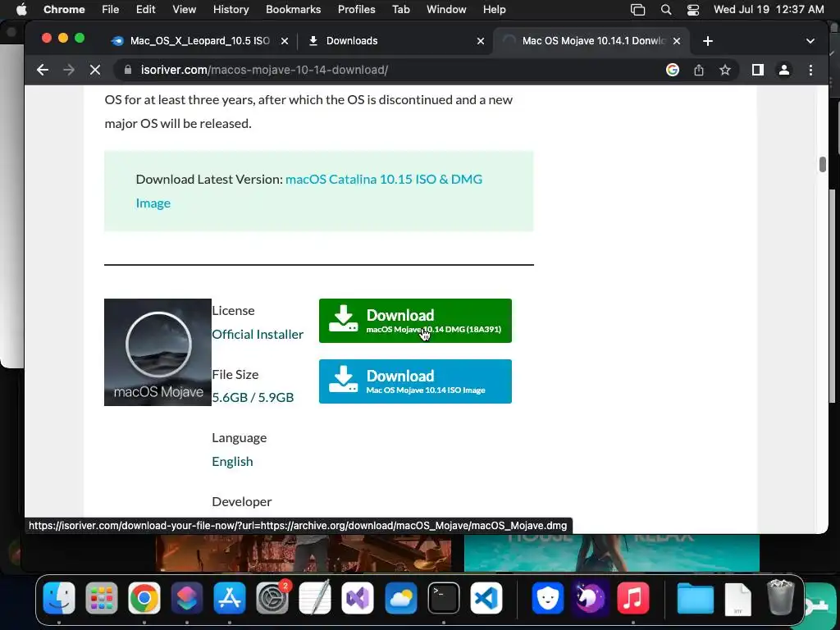The height and width of the screenshot is (630, 840).
Task: Open Chrome profile menu
Action: (x=783, y=70)
